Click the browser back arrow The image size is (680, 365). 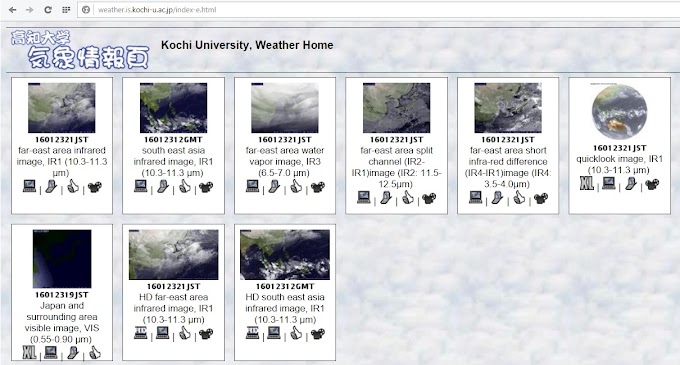(13, 10)
